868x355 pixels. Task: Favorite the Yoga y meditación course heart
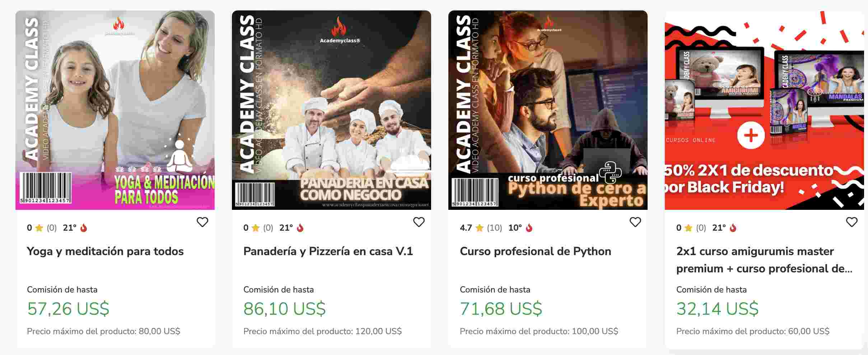[202, 222]
